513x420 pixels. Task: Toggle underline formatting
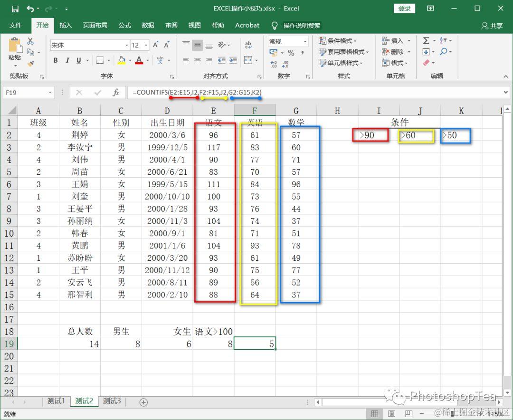click(x=78, y=60)
